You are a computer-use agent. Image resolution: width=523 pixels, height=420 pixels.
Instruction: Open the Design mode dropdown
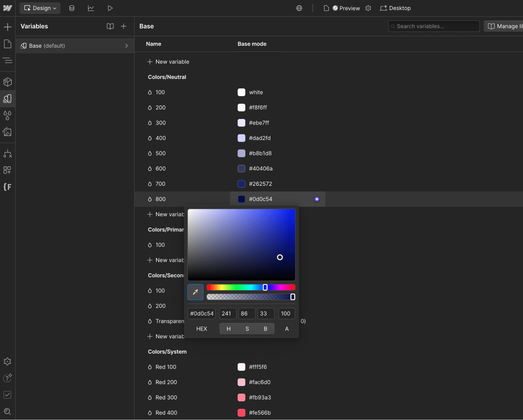(x=40, y=8)
